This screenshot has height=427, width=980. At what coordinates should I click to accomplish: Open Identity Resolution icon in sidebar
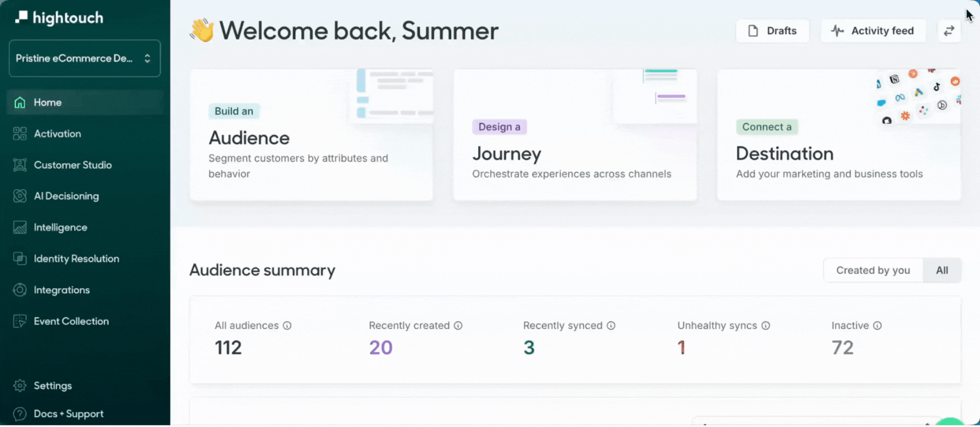tap(20, 258)
